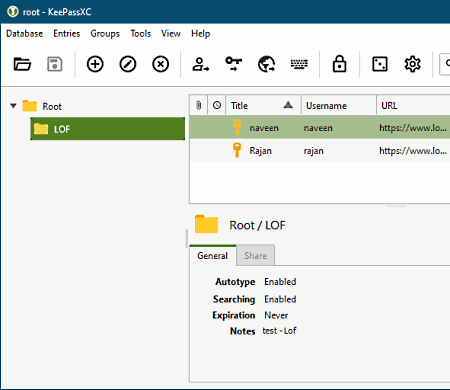Sort entries by Title column header

[263, 106]
